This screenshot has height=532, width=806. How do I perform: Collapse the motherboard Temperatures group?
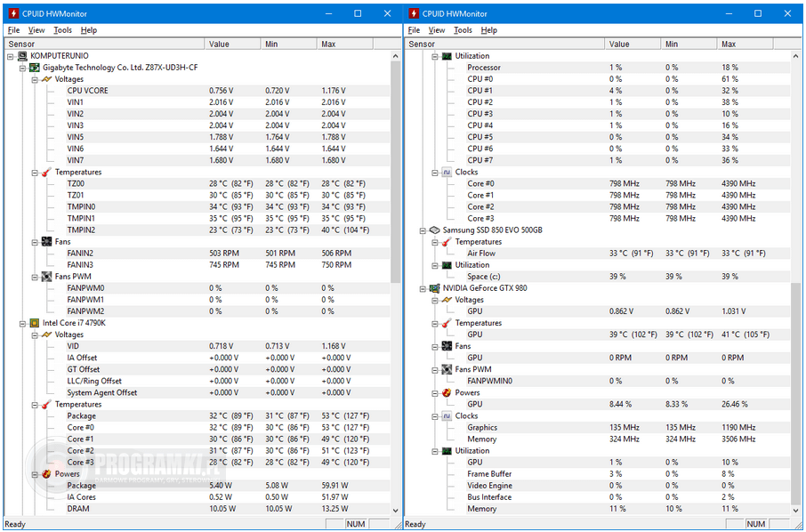click(35, 173)
